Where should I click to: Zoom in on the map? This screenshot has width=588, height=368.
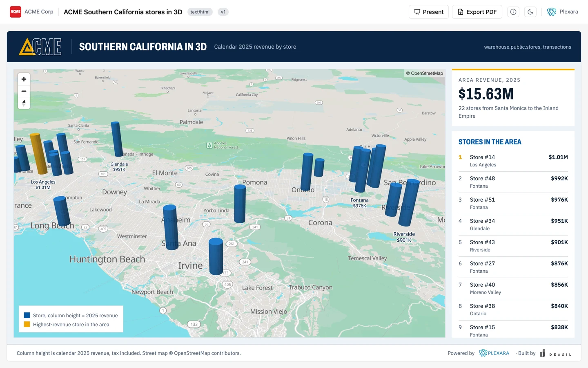24,79
